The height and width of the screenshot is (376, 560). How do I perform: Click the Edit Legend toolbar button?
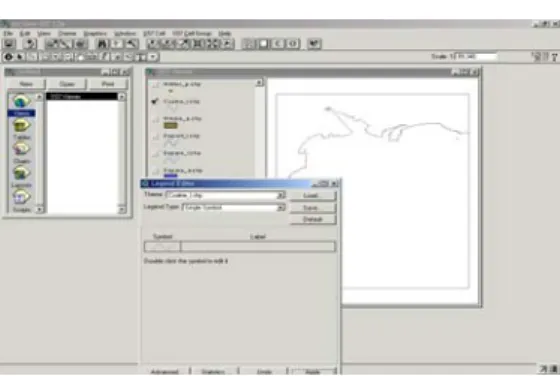point(66,44)
